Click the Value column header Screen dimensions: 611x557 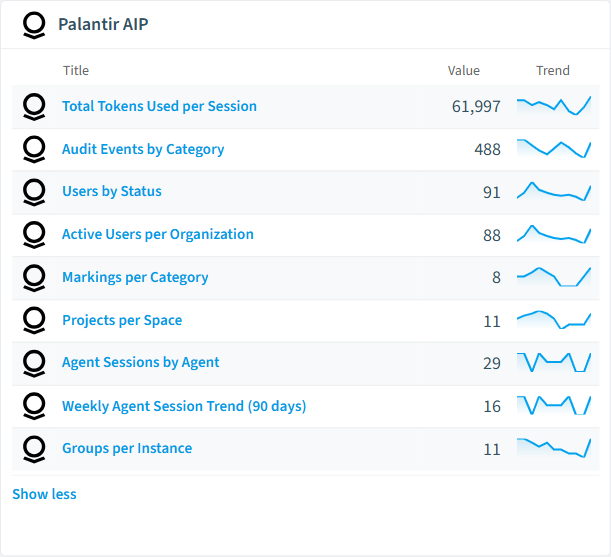(x=464, y=71)
